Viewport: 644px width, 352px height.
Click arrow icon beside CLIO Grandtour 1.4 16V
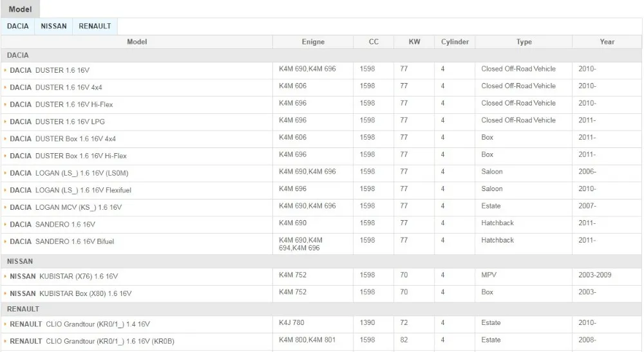(x=6, y=324)
